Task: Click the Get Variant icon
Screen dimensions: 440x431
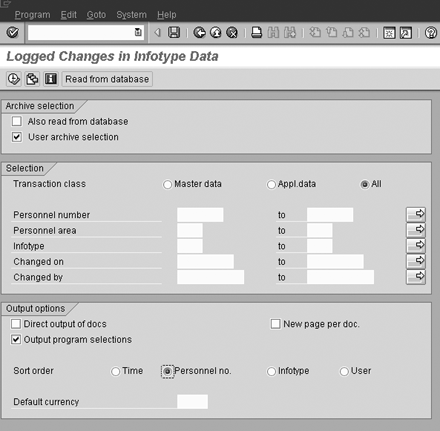Action: [x=32, y=79]
